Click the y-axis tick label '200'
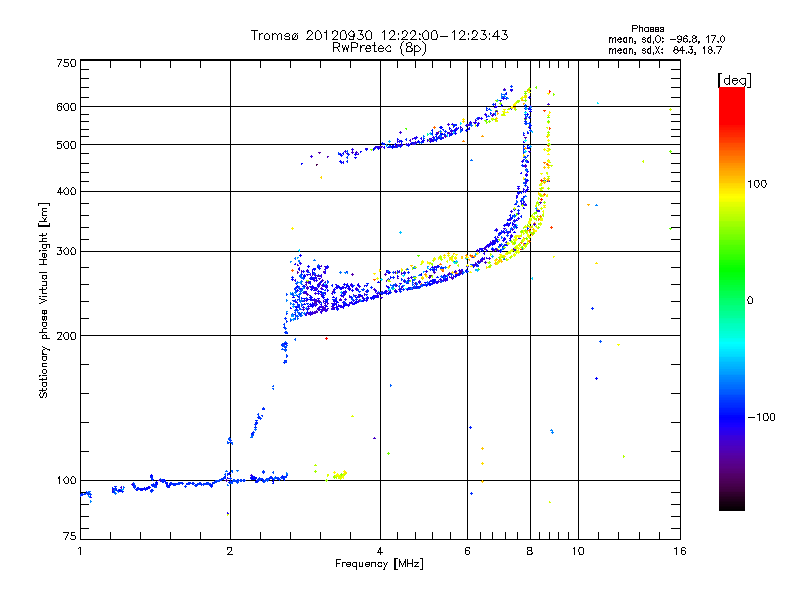800x600 pixels. 66,336
